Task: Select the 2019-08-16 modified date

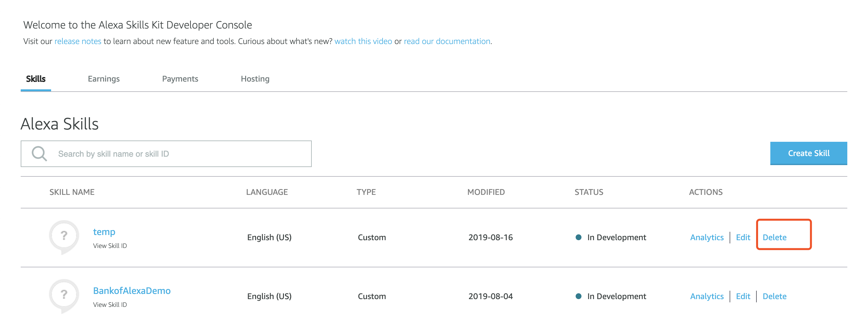Action: pos(491,237)
